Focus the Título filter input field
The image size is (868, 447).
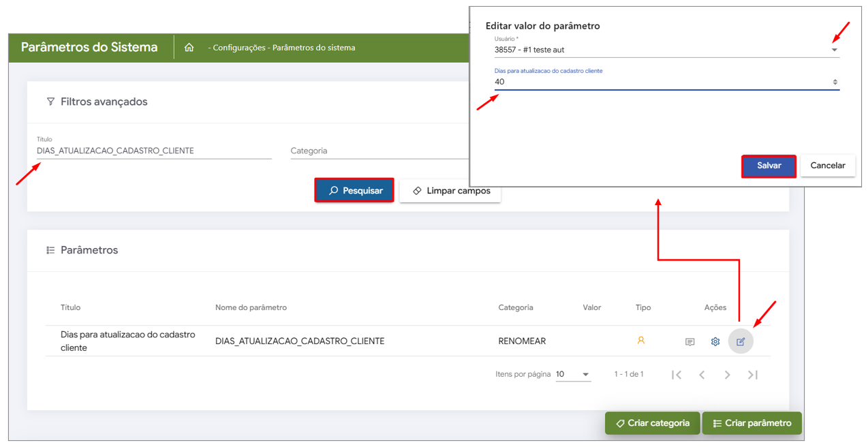pos(153,151)
